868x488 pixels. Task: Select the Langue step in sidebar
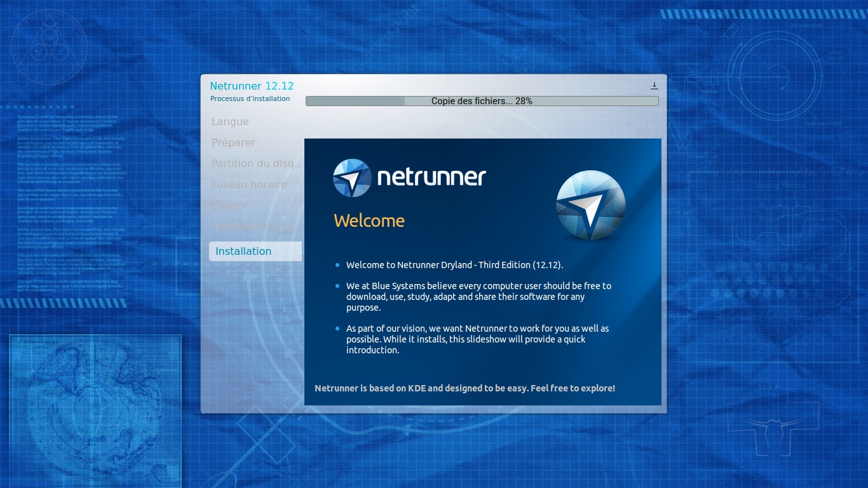(230, 121)
